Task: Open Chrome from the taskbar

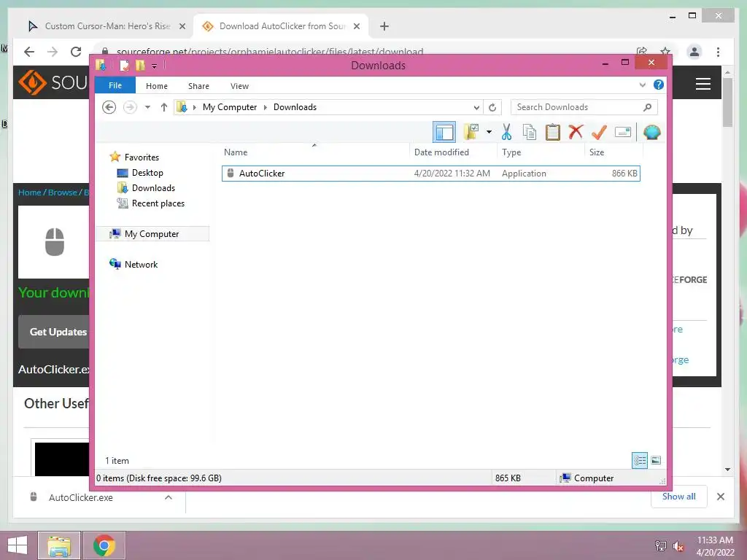Action: (104, 545)
